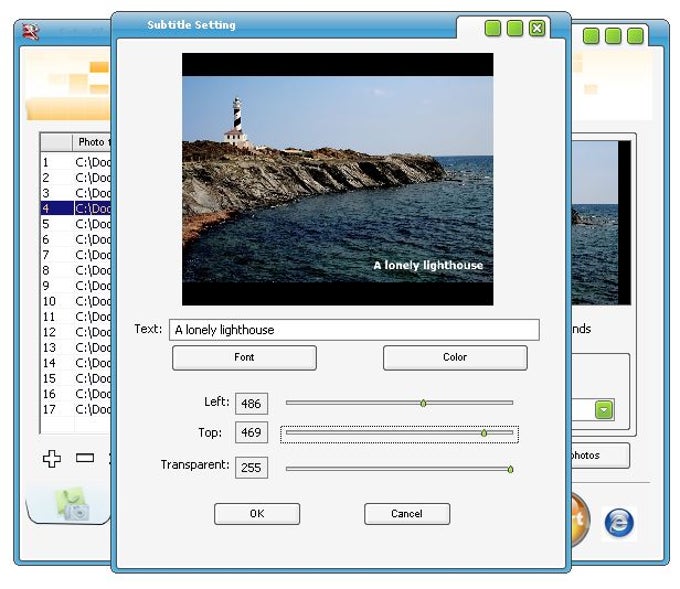
Task: Select highlighted photo row 4
Action: click(76, 209)
